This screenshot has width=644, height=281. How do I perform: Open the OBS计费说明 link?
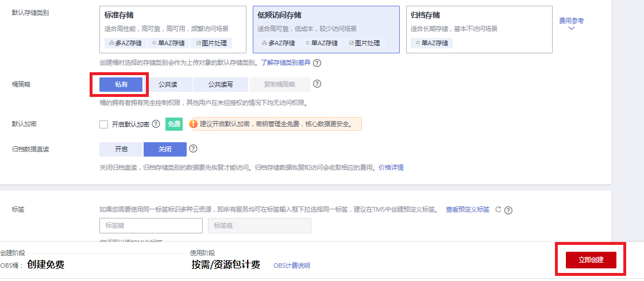[292, 266]
